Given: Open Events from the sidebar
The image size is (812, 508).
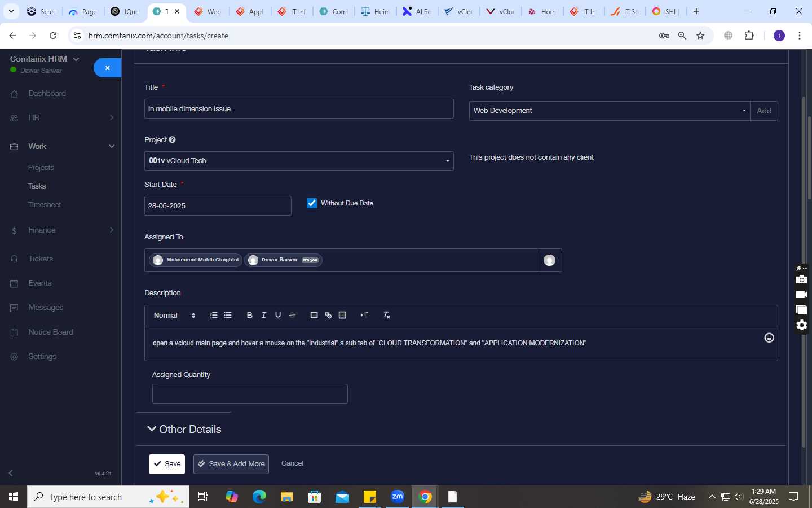Looking at the screenshot, I should [x=40, y=283].
